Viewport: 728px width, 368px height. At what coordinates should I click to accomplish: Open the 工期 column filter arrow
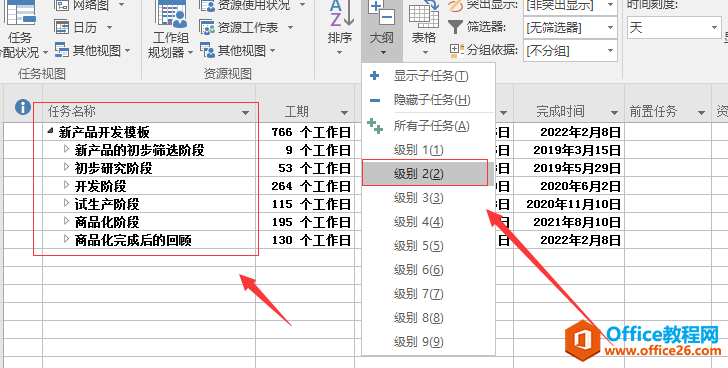pyautogui.click(x=344, y=112)
